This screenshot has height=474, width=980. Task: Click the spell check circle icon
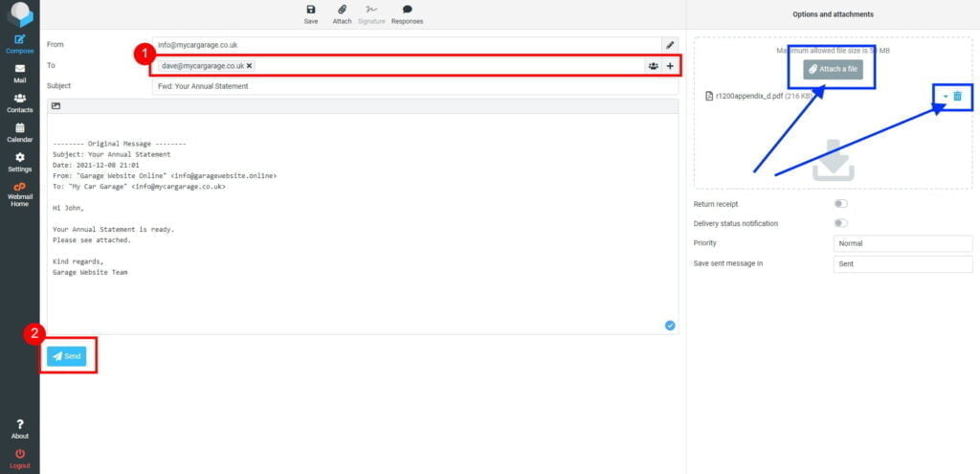click(x=670, y=326)
